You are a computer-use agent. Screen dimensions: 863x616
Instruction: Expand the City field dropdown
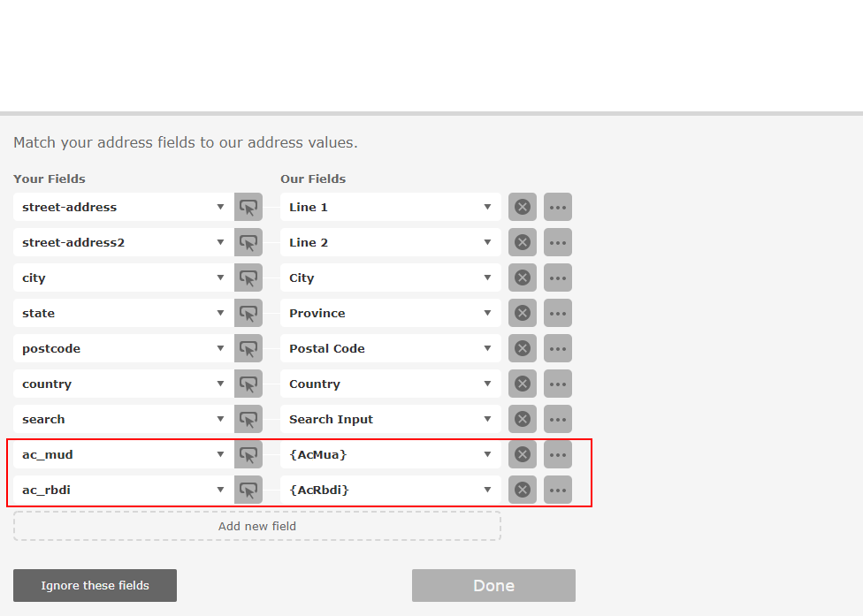coord(391,278)
